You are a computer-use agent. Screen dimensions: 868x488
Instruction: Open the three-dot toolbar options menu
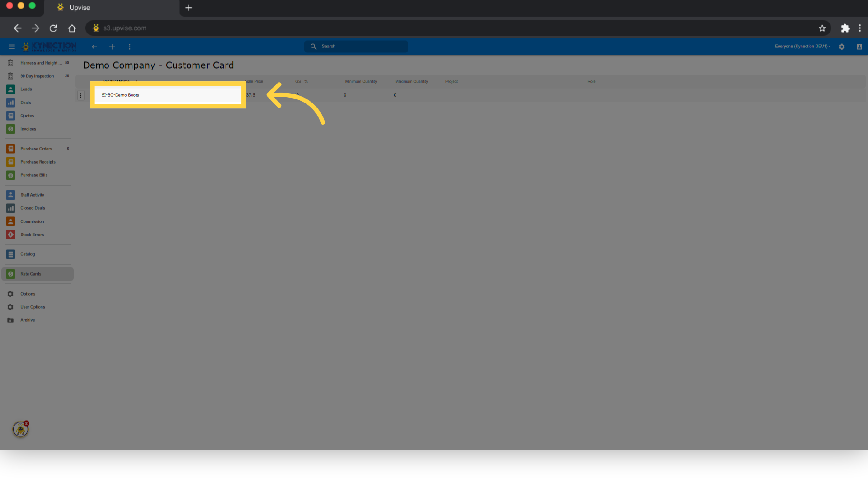tap(130, 47)
